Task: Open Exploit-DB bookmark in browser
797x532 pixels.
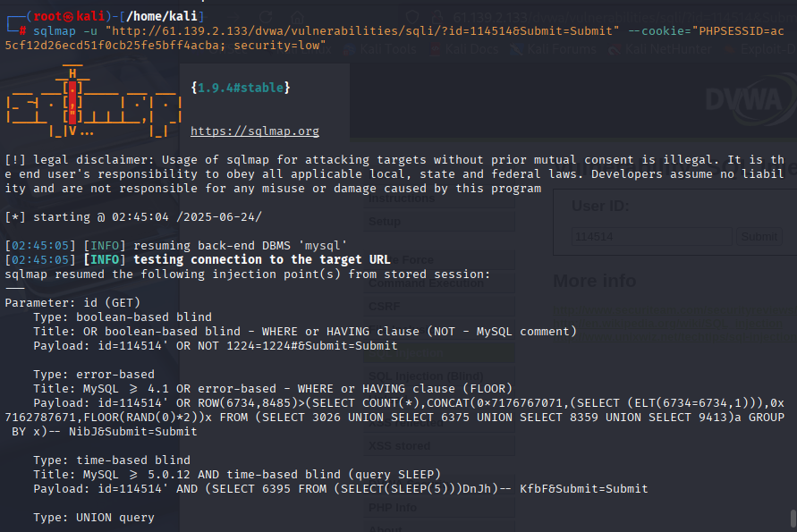Action: coord(760,49)
